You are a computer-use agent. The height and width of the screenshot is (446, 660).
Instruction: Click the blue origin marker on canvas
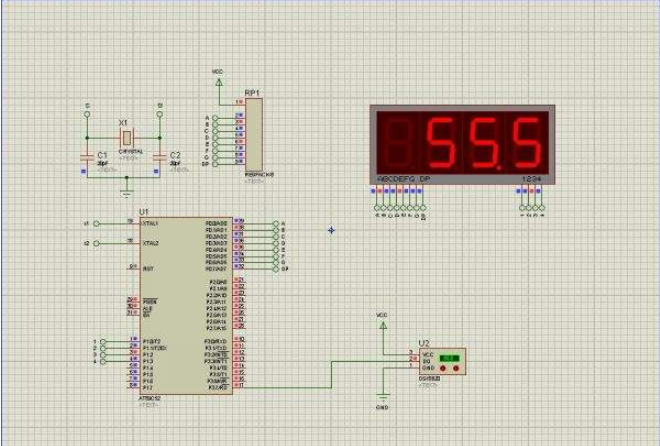(331, 230)
